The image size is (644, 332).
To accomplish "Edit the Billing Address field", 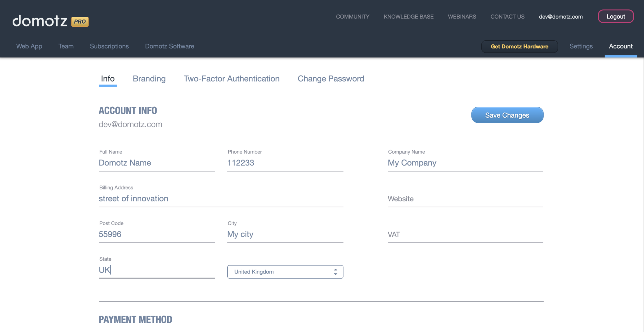I will pos(221,199).
